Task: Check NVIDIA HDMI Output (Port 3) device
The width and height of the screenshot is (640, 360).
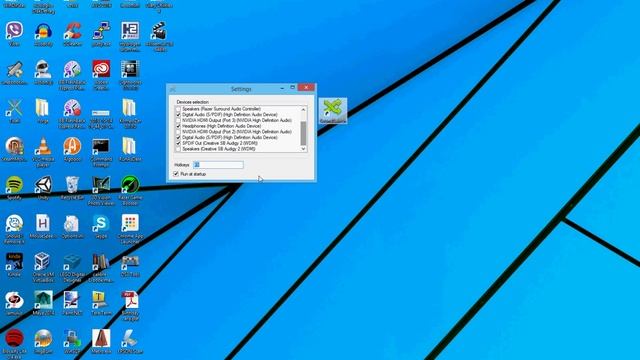Action: [178, 120]
